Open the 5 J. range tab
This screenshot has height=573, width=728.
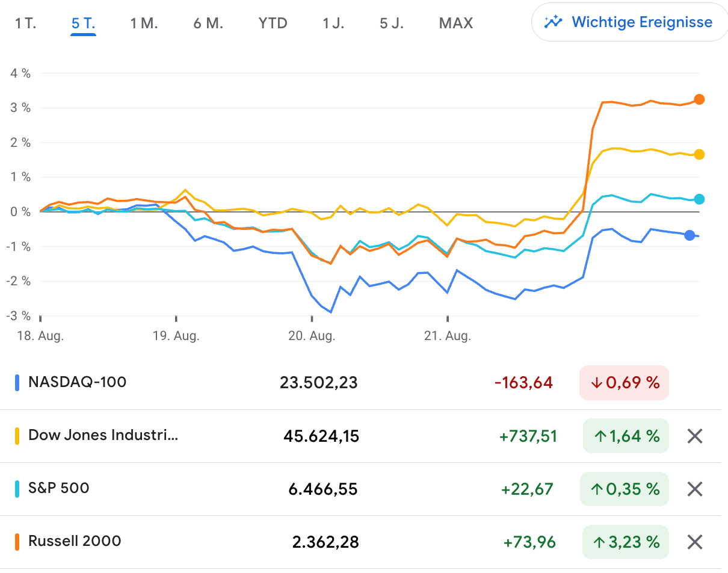click(x=392, y=23)
